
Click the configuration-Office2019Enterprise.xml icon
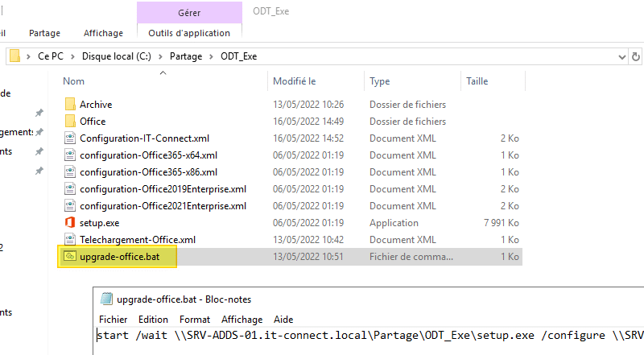click(70, 188)
